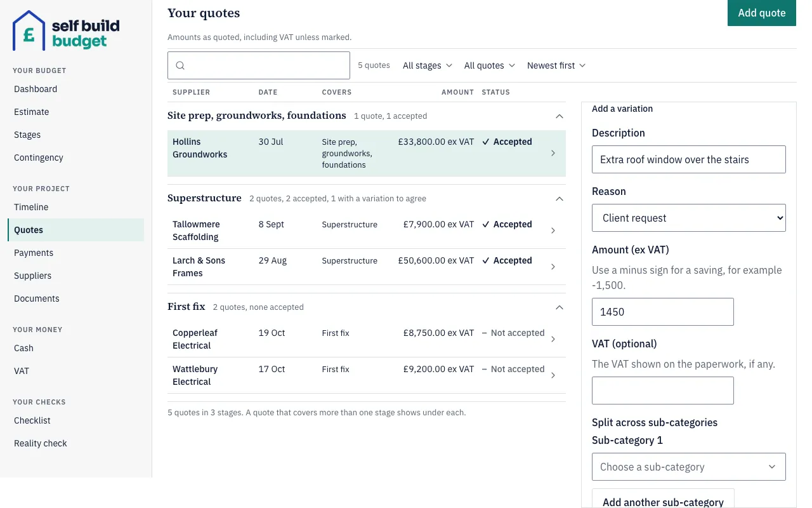Click the Copperleaf Electrical supplier name
The image size is (812, 508).
(x=194, y=339)
